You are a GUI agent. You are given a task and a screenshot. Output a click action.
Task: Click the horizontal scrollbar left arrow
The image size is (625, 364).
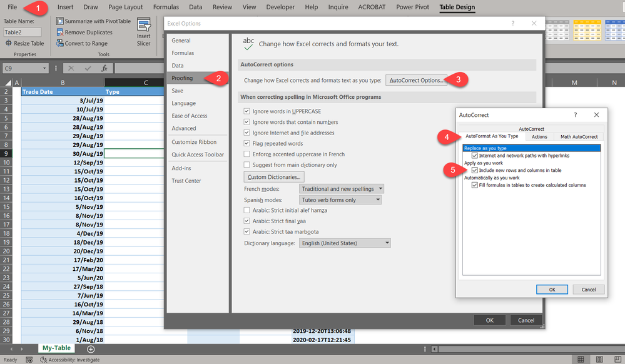point(434,349)
